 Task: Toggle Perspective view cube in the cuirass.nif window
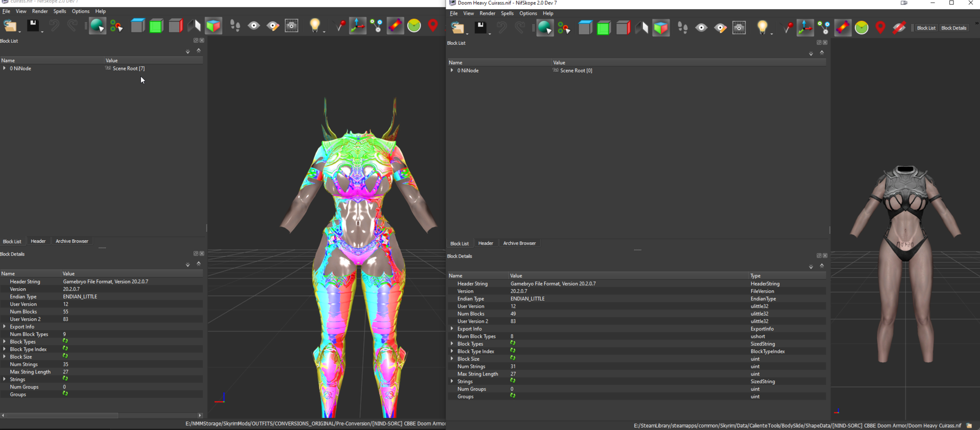coord(213,26)
